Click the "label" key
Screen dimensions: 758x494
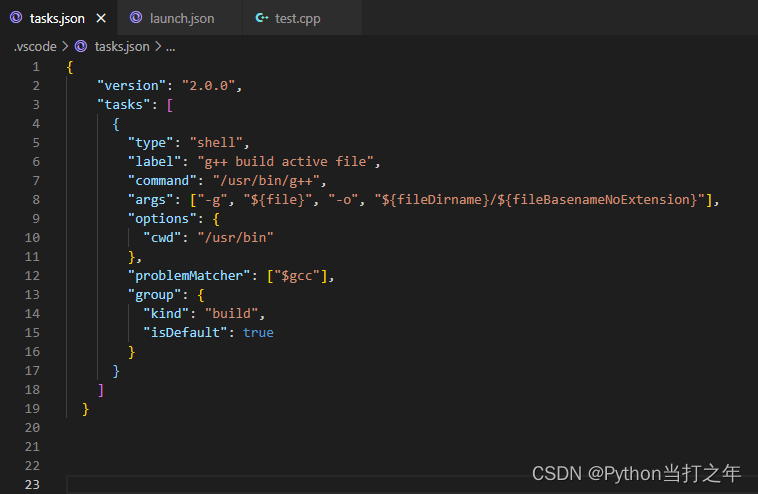point(154,161)
